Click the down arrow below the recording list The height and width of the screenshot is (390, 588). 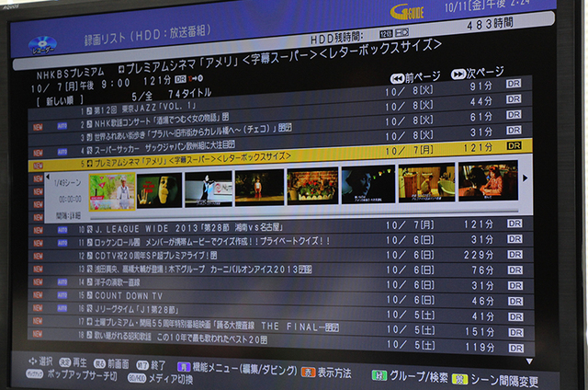coord(529,361)
